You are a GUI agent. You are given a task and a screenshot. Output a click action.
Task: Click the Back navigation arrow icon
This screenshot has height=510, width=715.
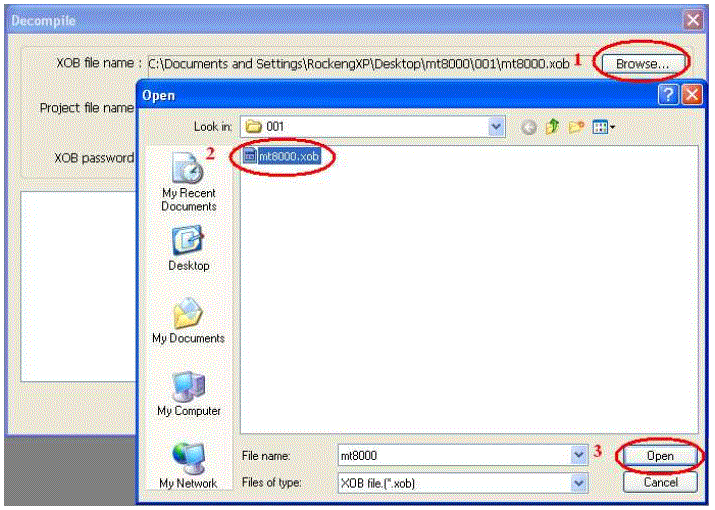(x=528, y=127)
